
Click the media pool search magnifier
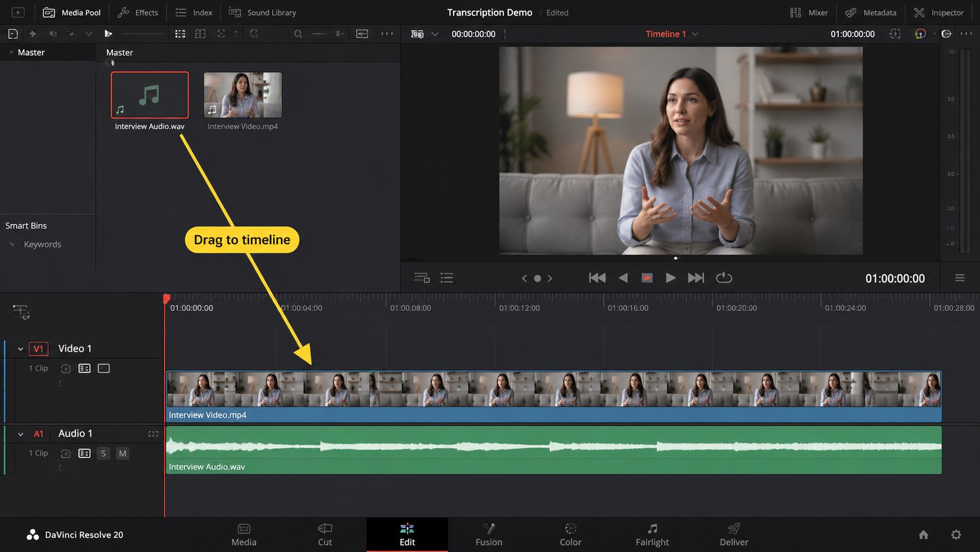point(298,34)
